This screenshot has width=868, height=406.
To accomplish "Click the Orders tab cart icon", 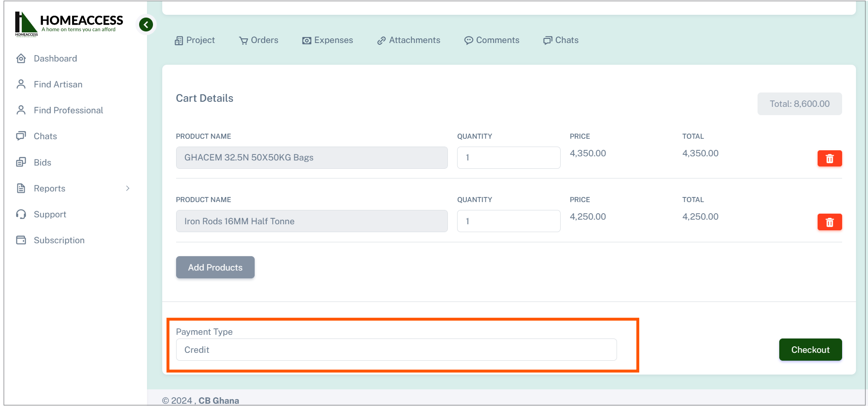I will click(244, 41).
